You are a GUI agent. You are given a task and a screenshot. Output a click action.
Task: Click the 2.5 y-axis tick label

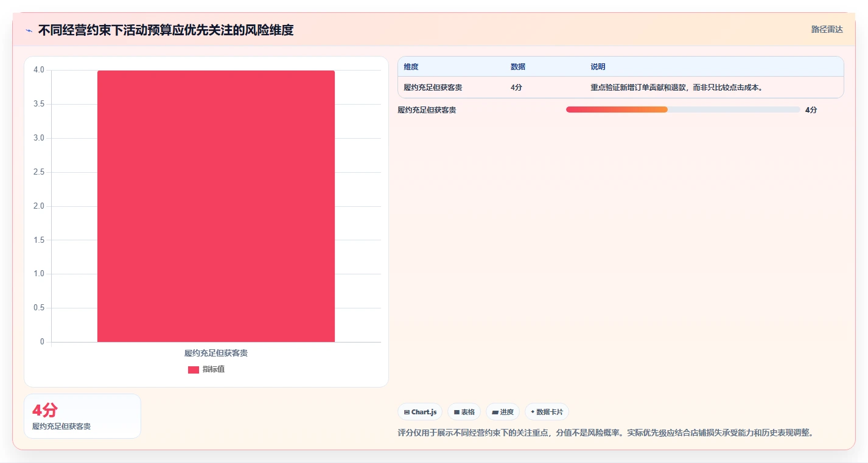[x=39, y=172]
